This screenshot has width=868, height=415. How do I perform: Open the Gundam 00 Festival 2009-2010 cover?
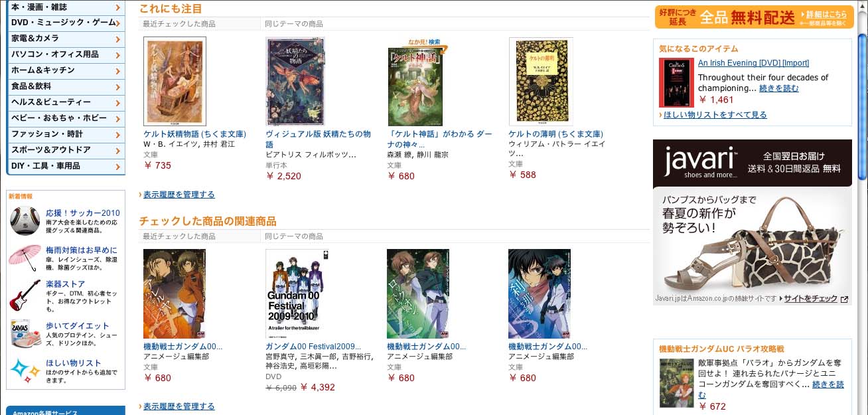click(296, 293)
